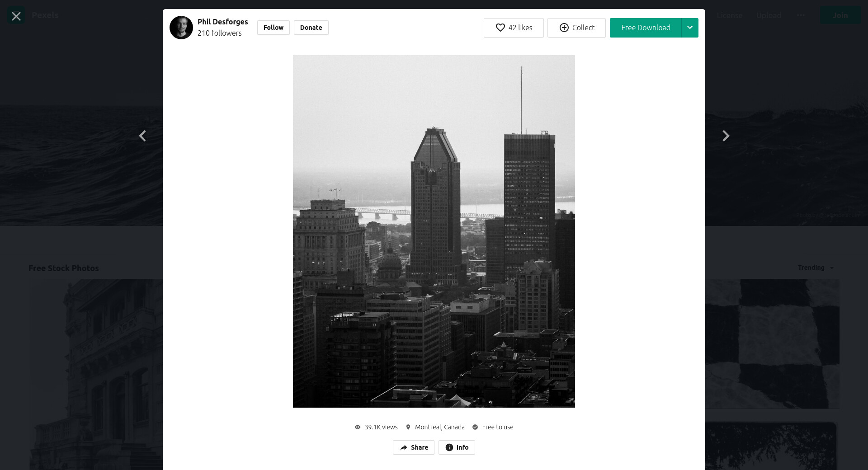Show photo Info details
Image resolution: width=868 pixels, height=470 pixels.
(457, 447)
